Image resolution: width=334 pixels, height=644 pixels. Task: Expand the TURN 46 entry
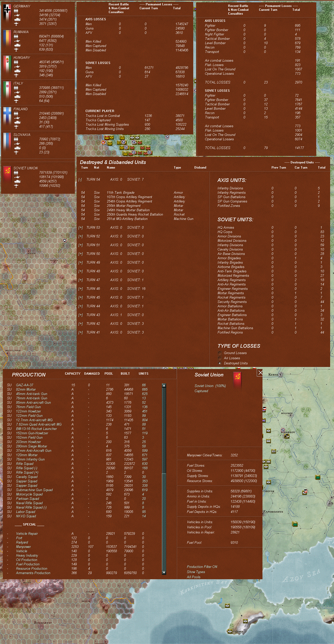(x=81, y=289)
